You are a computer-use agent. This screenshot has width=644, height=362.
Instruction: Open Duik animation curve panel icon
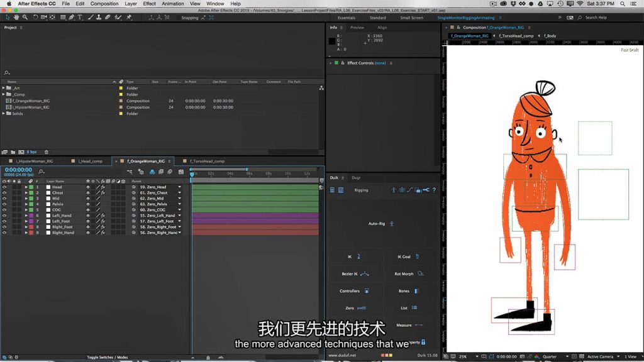click(x=409, y=190)
